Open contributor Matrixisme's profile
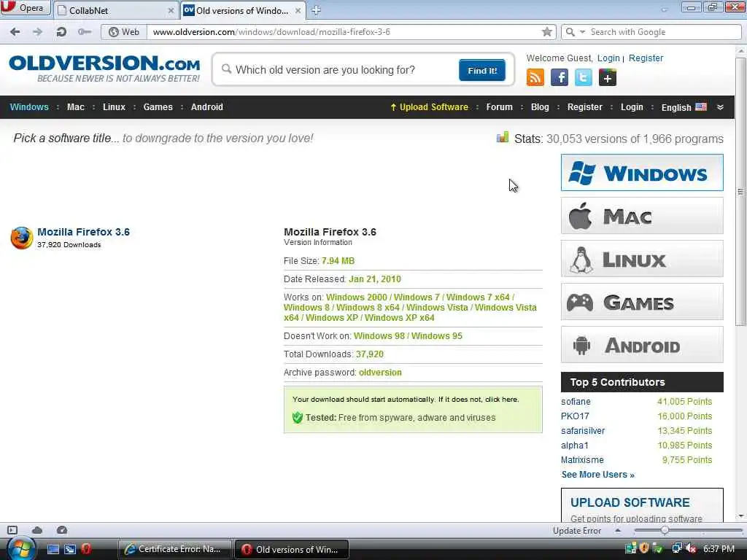 (582, 460)
